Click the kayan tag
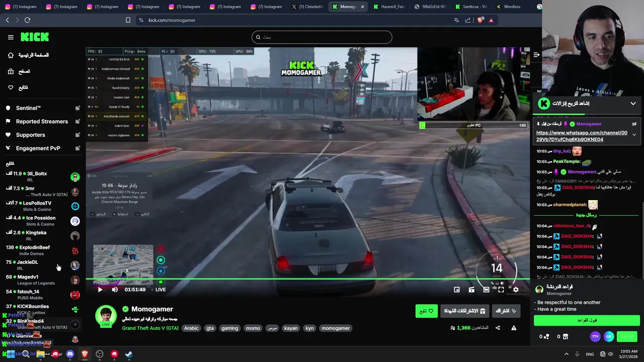 291,328
